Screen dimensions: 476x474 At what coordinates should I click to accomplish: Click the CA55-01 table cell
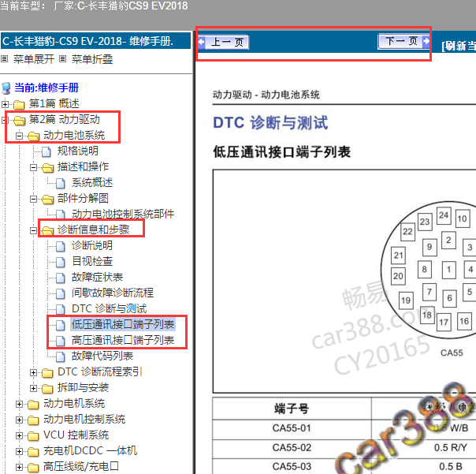point(292,428)
